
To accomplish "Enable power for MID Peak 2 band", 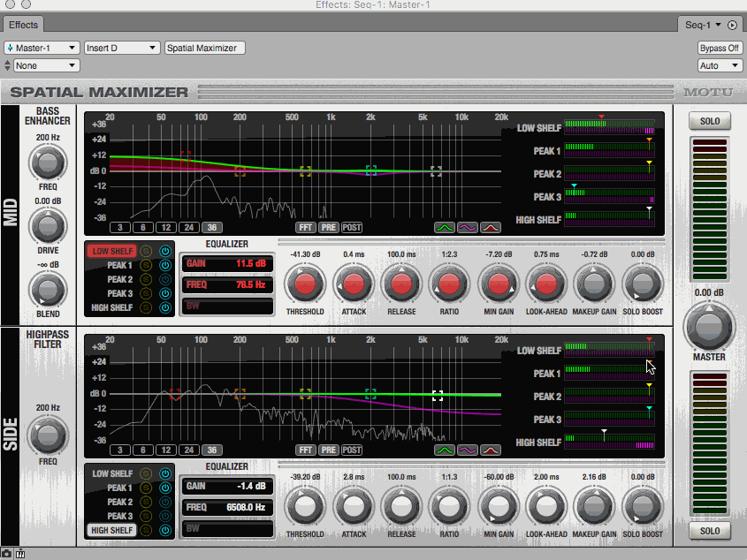I will point(165,279).
